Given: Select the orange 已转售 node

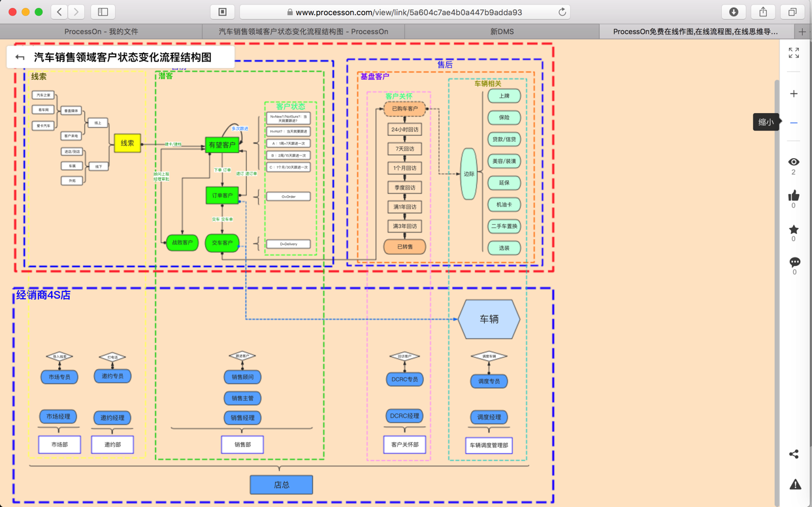Looking at the screenshot, I should point(404,247).
